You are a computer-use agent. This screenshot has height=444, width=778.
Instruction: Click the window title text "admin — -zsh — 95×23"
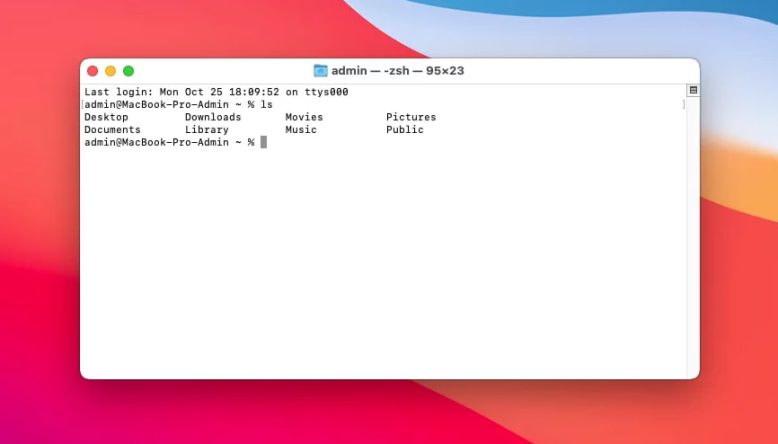397,71
